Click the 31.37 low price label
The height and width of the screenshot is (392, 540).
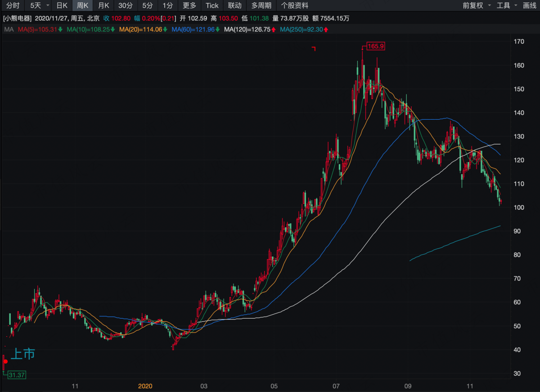pyautogui.click(x=17, y=375)
